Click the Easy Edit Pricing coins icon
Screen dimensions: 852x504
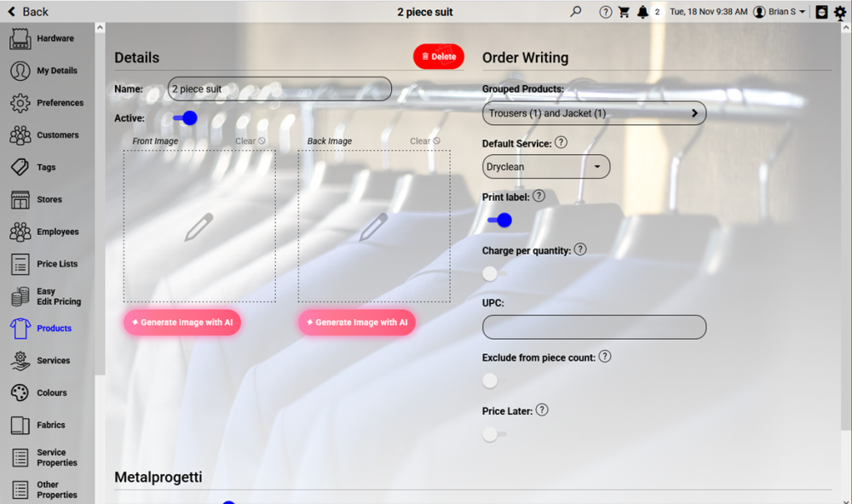(x=20, y=296)
